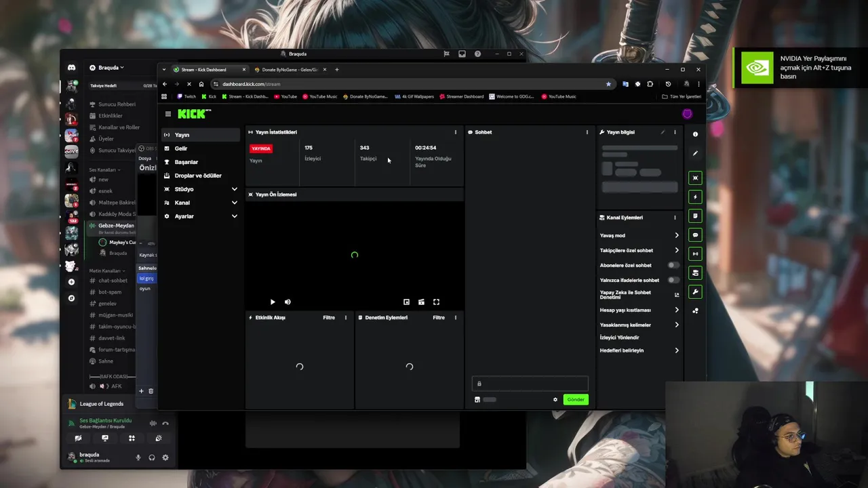868x488 pixels.
Task: Bookmark page with star icon in address bar
Action: click(x=608, y=84)
